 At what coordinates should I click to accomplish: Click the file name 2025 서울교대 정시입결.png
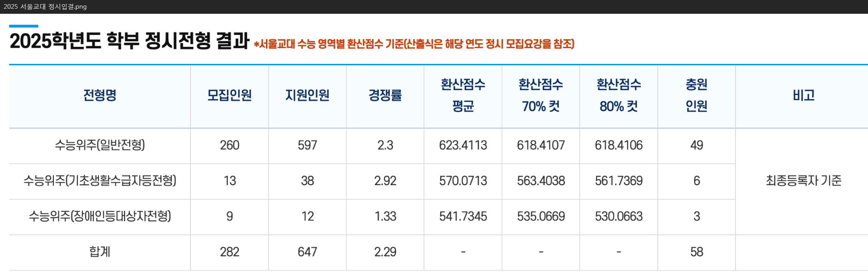pos(45,6)
